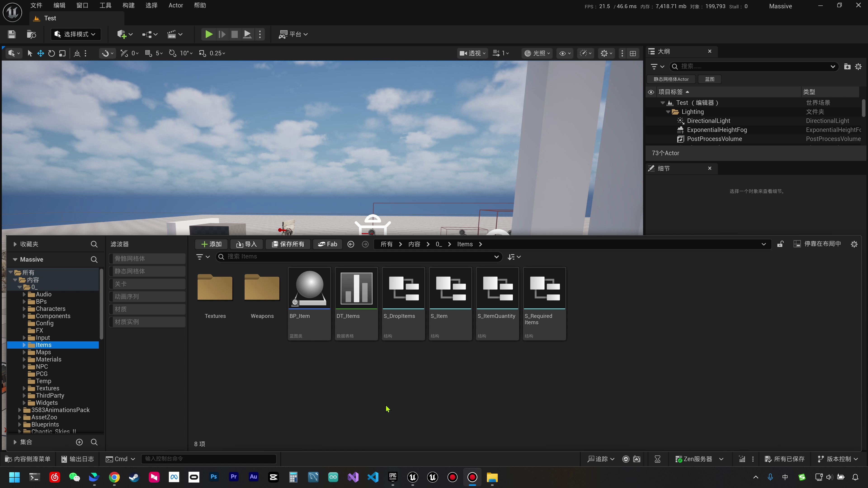Navigate back in content browser history
The width and height of the screenshot is (868, 488).
point(350,244)
